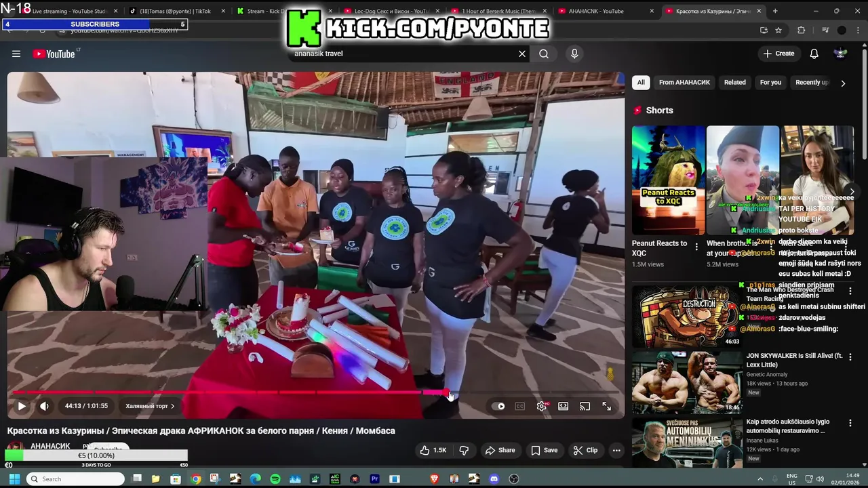Open options for JON SKYWALKER video
This screenshot has height=488, width=868.
[x=850, y=357]
